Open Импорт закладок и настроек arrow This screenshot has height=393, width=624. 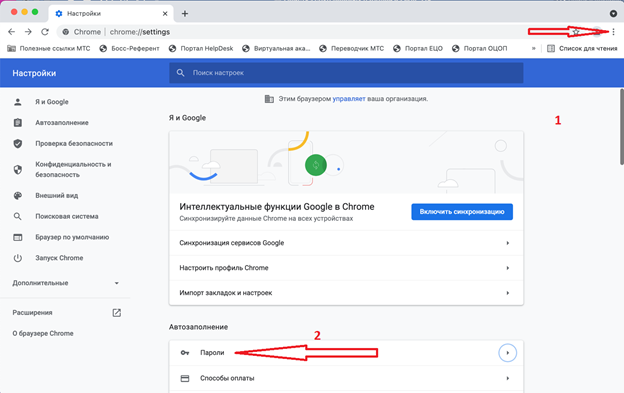[x=507, y=293]
